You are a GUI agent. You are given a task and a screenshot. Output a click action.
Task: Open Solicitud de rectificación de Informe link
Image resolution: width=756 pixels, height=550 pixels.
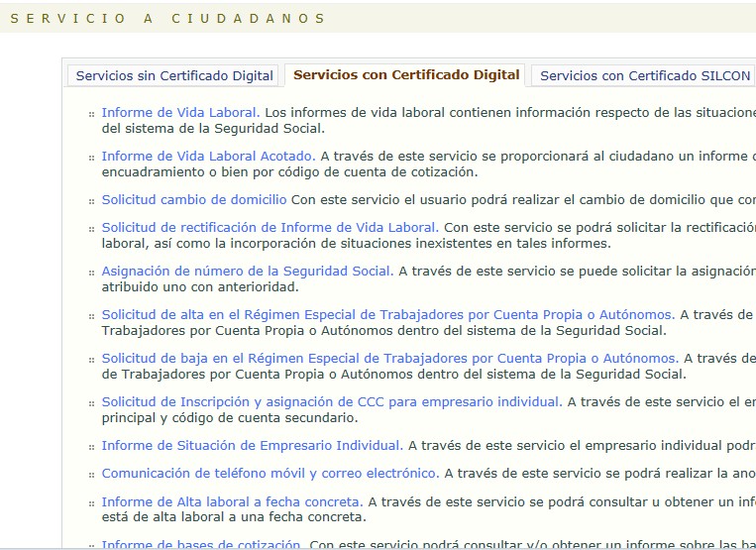click(270, 228)
